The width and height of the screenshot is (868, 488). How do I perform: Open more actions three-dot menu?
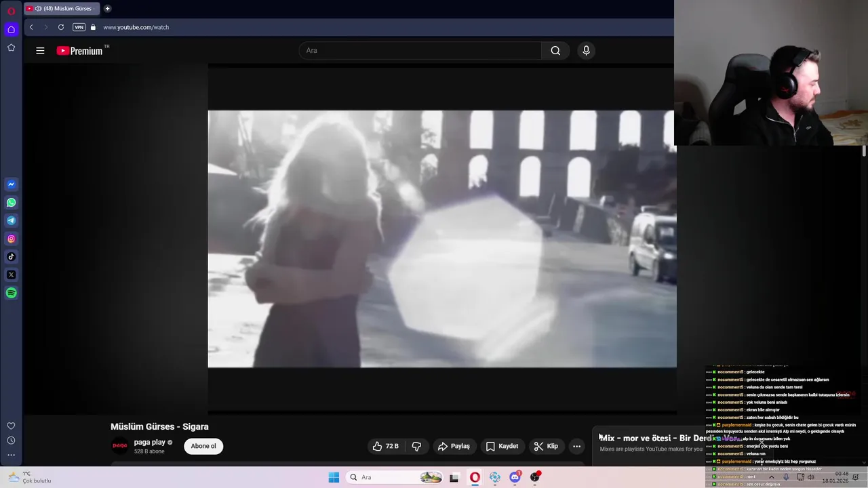point(576,446)
